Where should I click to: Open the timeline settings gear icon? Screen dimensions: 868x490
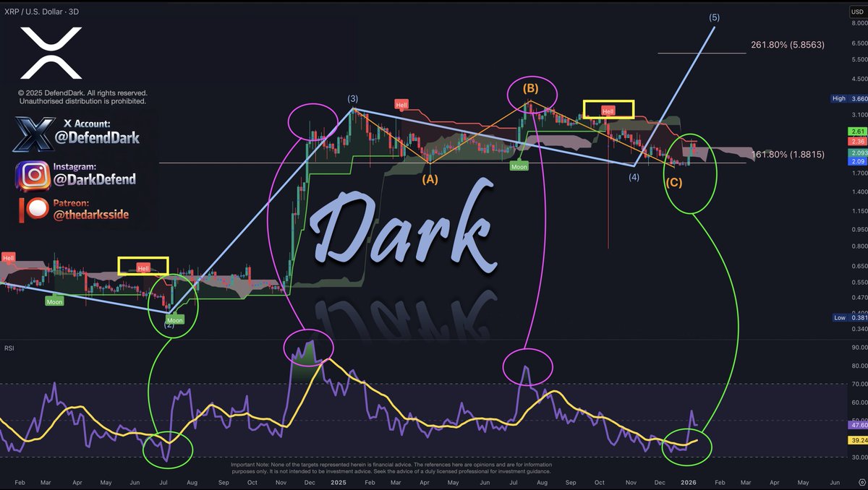coord(861,481)
